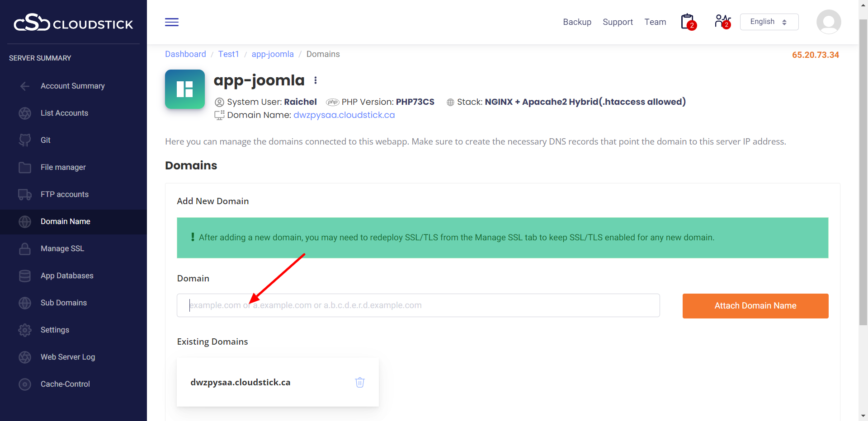The image size is (868, 421).
Task: Open App Databases in the sidebar
Action: coord(67,276)
